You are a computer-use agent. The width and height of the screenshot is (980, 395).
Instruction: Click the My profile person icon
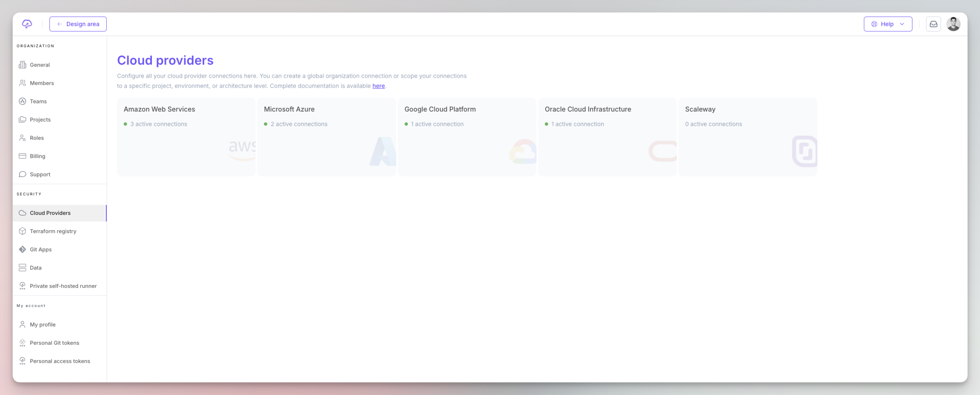point(22,324)
